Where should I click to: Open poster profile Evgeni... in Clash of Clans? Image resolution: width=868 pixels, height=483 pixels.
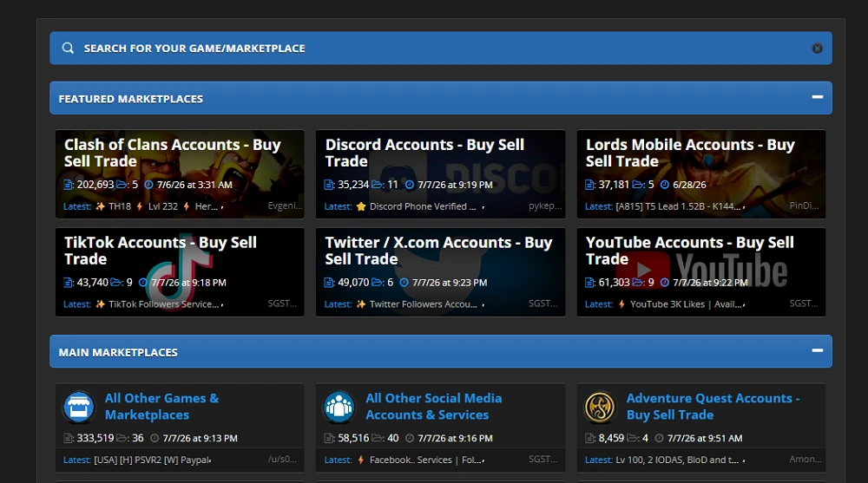(285, 206)
